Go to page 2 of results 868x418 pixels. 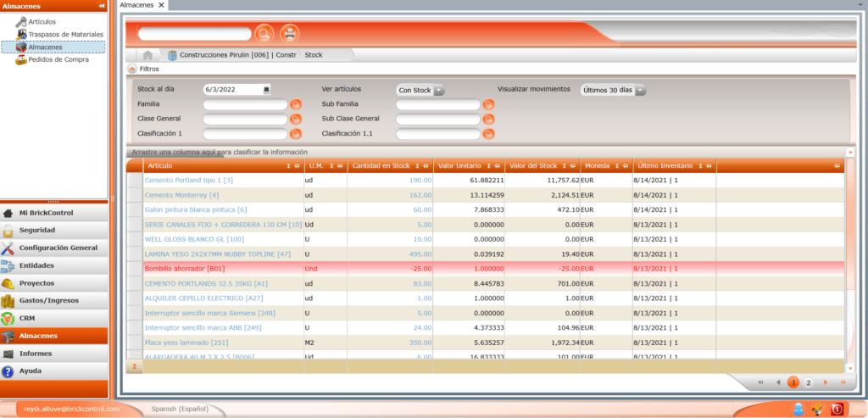(808, 383)
